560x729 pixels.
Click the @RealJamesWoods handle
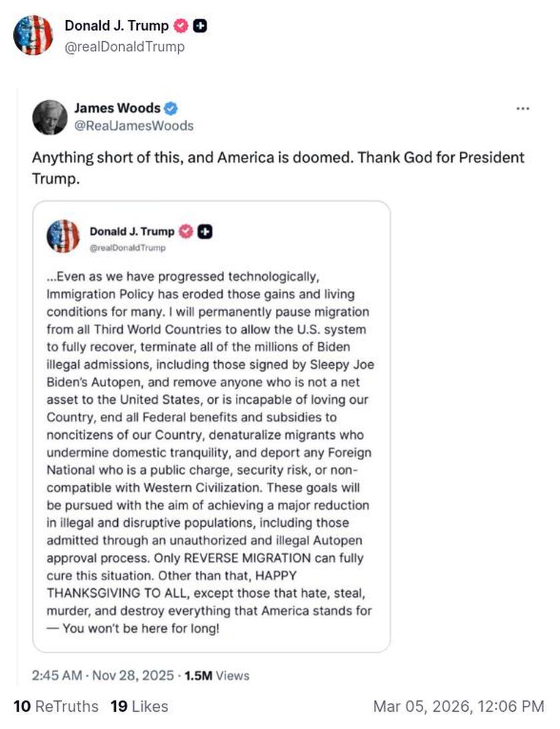point(133,125)
